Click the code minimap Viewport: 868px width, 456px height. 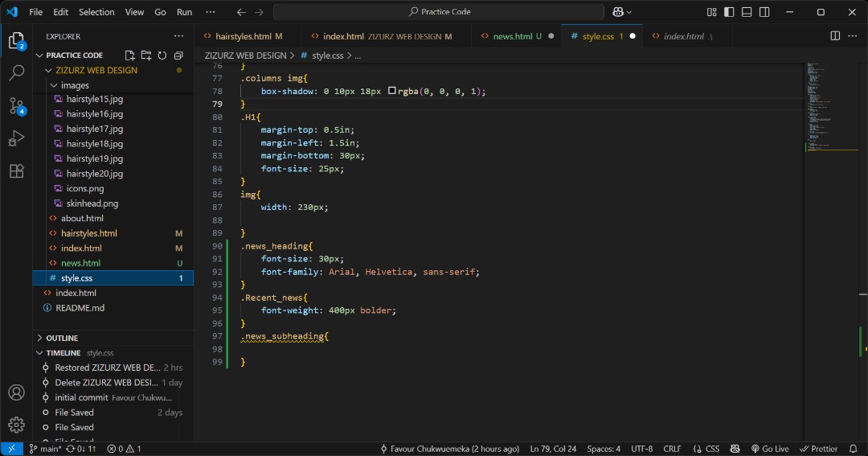(x=830, y=105)
